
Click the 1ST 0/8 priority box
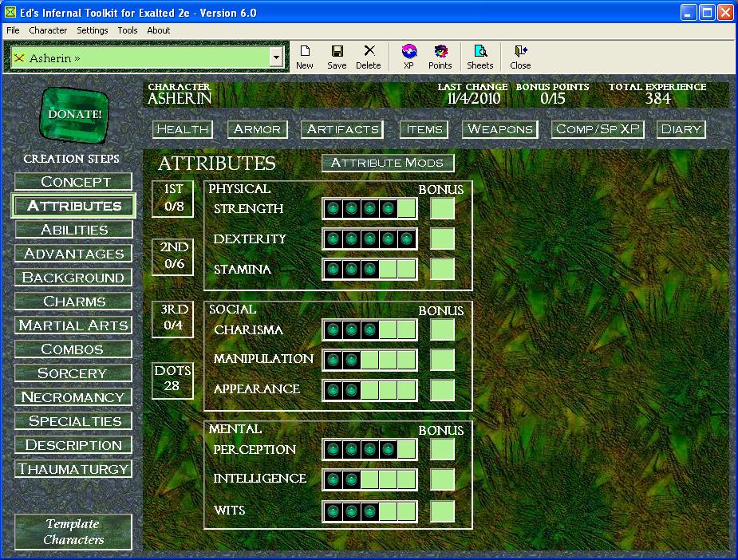[173, 199]
